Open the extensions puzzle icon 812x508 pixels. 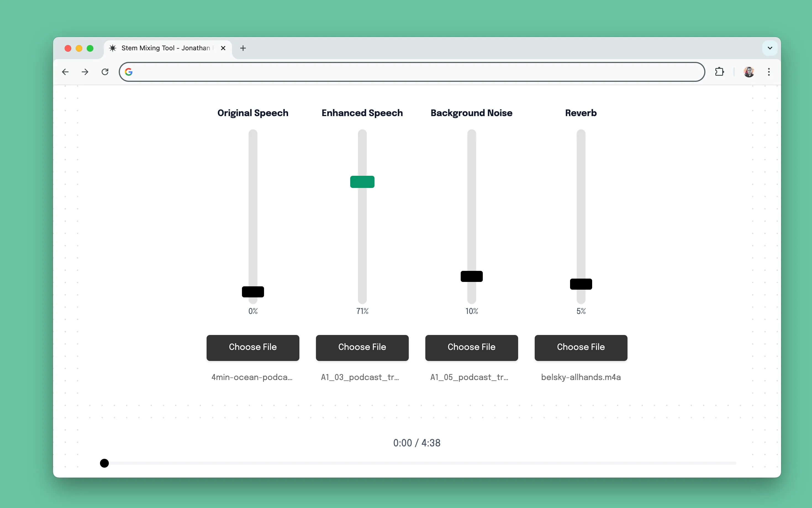[719, 72]
